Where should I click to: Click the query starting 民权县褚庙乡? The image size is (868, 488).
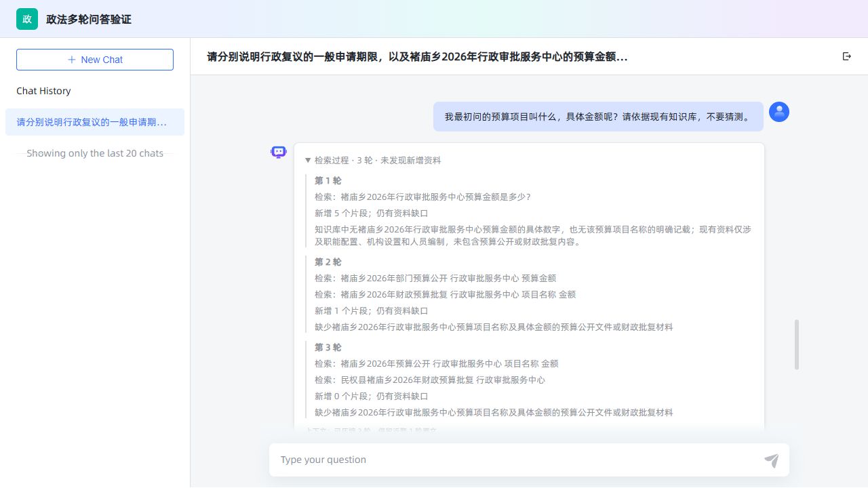(430, 380)
